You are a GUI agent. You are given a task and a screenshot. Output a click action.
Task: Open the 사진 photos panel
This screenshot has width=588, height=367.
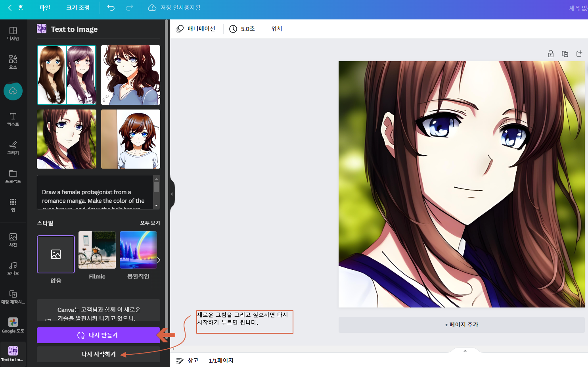point(13,240)
